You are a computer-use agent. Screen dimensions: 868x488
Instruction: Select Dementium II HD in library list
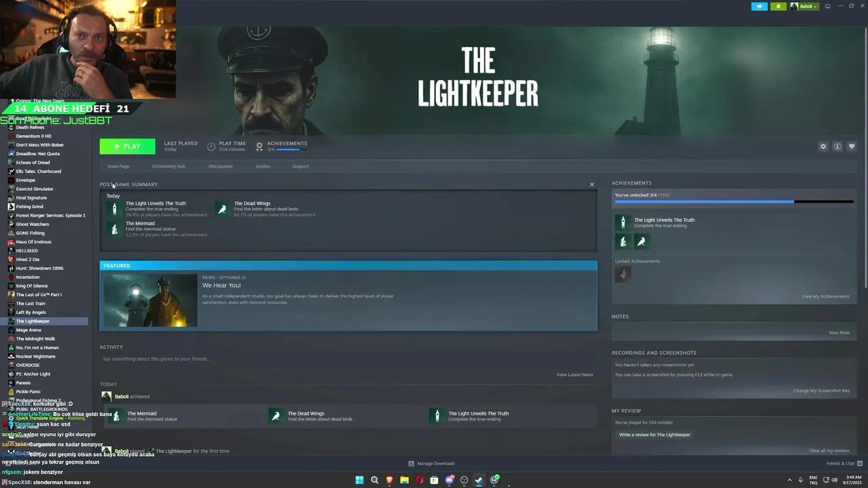coord(33,136)
